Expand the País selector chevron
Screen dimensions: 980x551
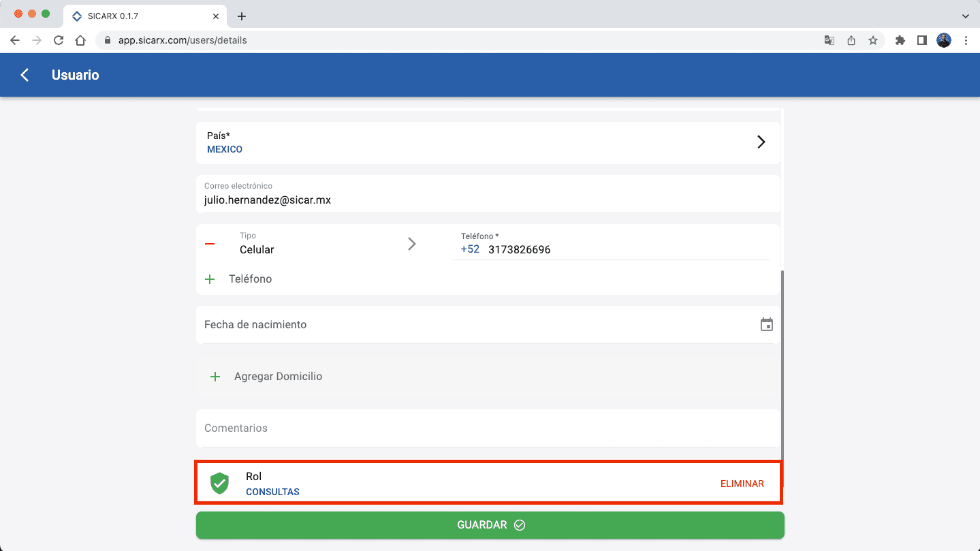[761, 142]
